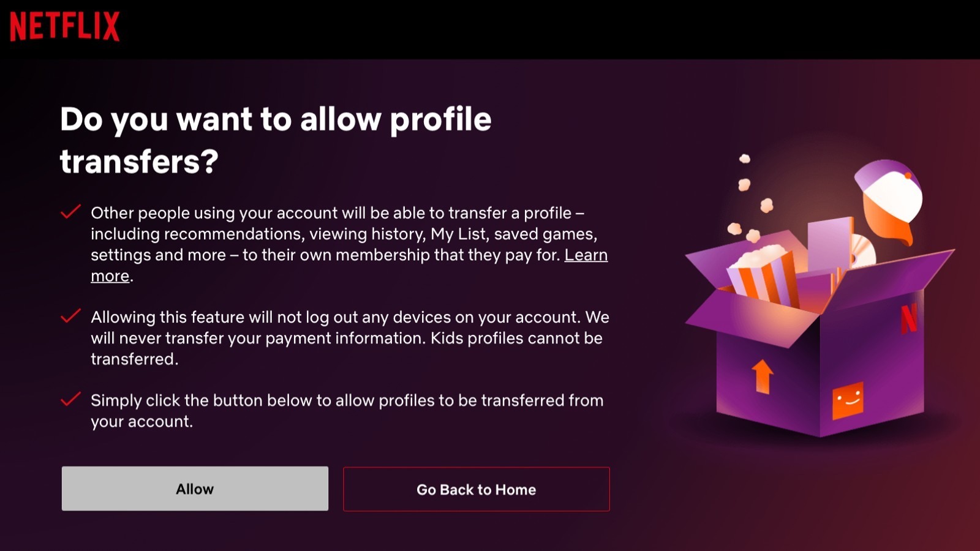980x551 pixels.
Task: Click the checkmark next to 'Allowing this feature'
Action: 69,317
